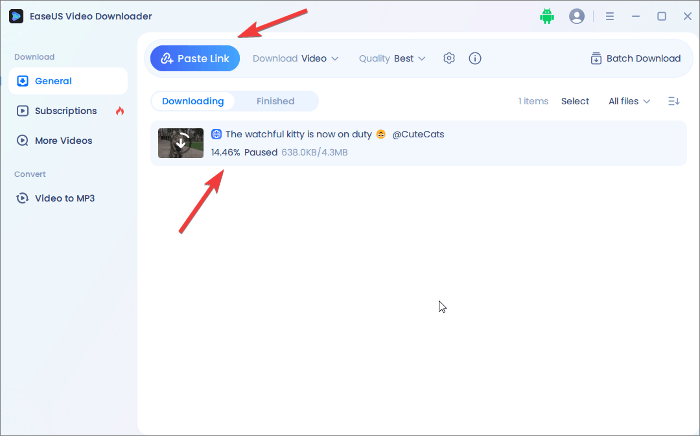Screen dimensions: 700x436
Task: Open the Download Video type dropdown
Action: point(295,58)
